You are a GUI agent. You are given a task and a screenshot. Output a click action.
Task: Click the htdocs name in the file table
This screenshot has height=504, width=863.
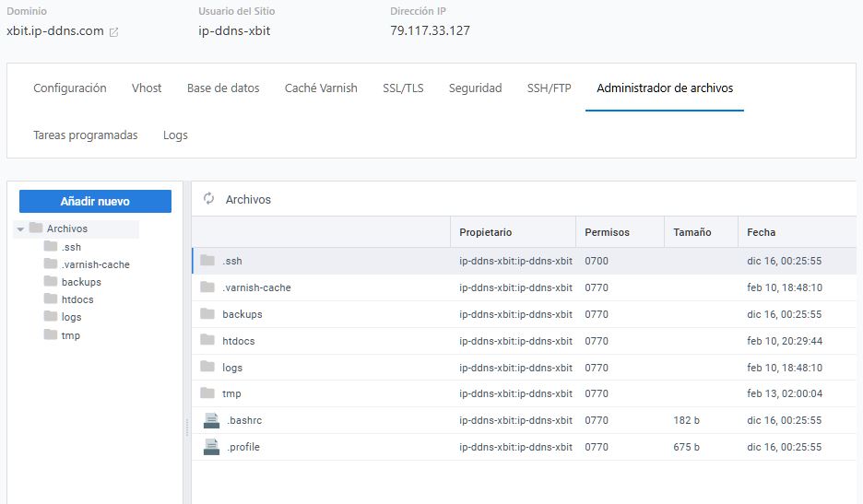(x=238, y=341)
